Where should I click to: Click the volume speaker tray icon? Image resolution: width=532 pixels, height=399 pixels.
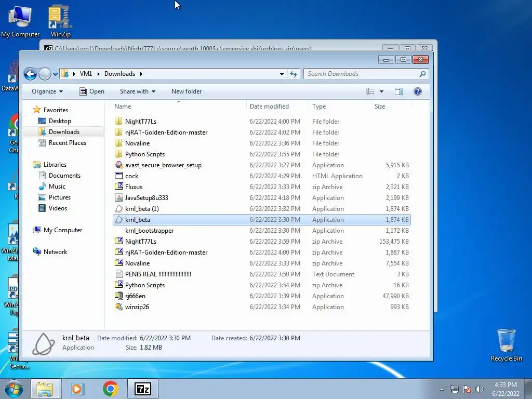click(x=480, y=389)
